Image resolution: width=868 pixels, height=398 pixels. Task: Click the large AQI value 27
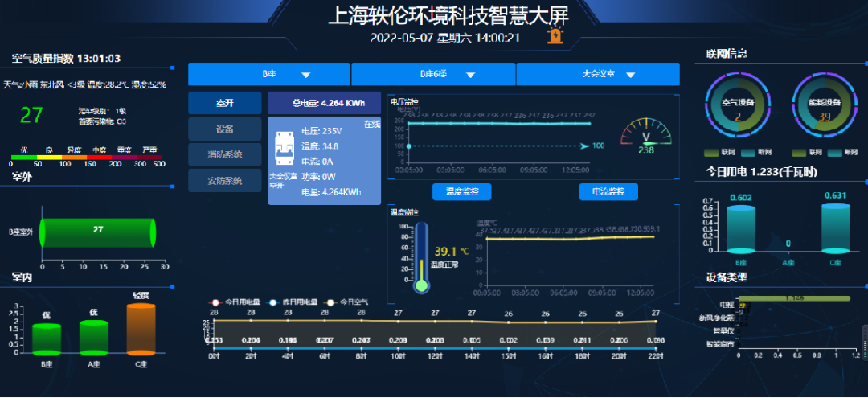click(31, 115)
